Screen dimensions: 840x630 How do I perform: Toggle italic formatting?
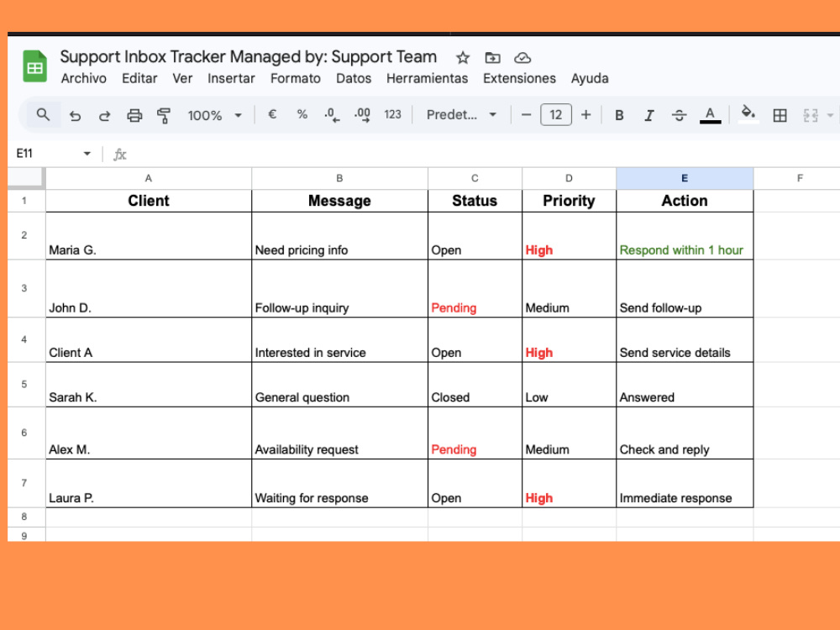click(649, 115)
